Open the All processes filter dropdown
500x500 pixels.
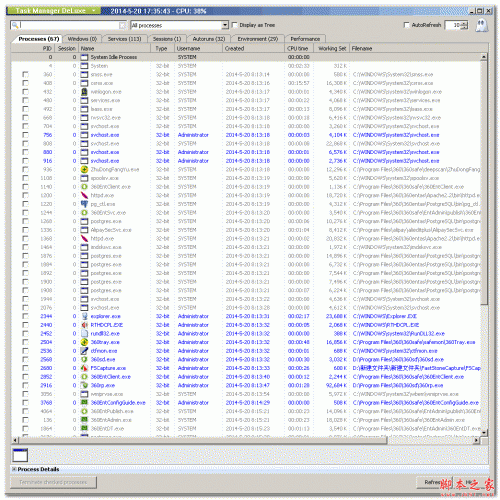coord(225,25)
